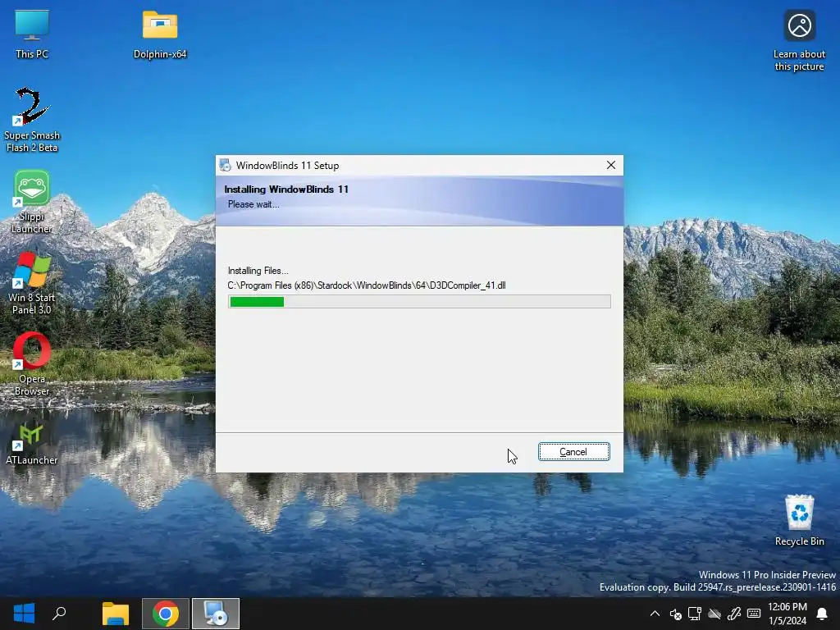
Task: Click the installer icon in title bar
Action: 226,165
